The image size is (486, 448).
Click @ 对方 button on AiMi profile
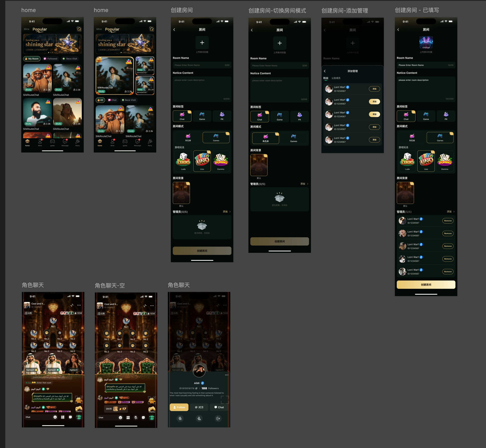[x=199, y=407]
